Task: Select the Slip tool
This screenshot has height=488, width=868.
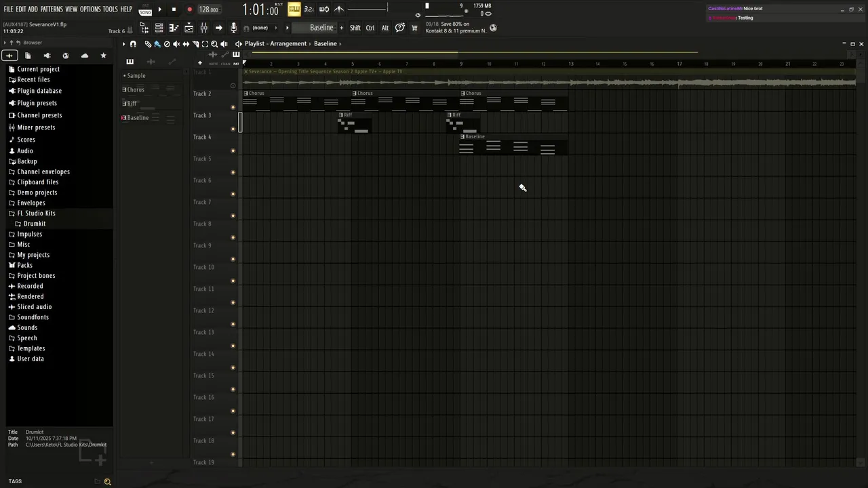Action: [x=186, y=44]
